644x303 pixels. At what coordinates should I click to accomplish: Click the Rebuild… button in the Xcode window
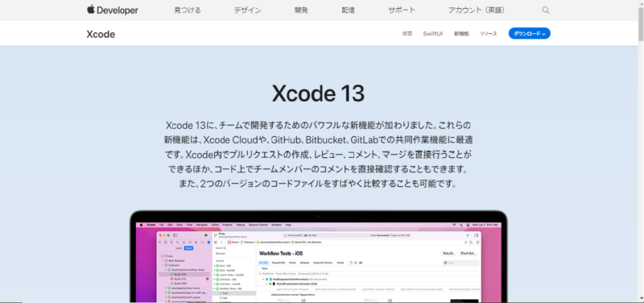pyautogui.click(x=449, y=253)
